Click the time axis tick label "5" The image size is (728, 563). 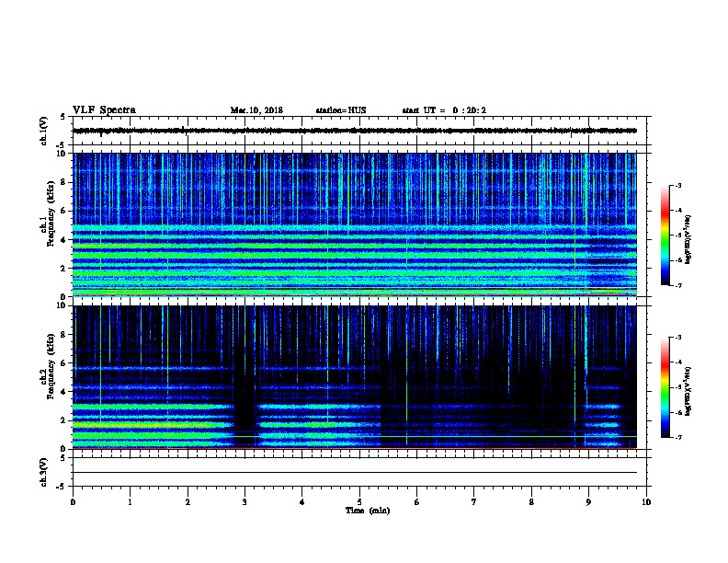pyautogui.click(x=359, y=502)
